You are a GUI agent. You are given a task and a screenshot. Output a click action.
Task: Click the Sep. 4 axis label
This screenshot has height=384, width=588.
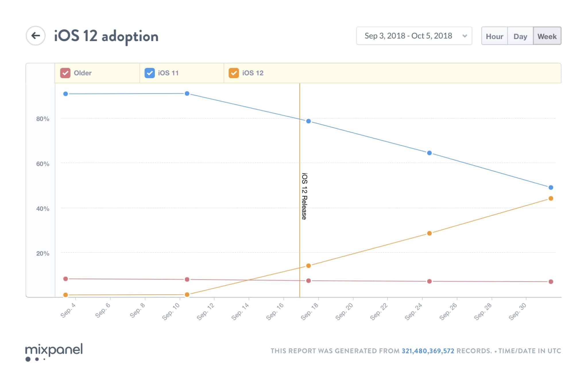pyautogui.click(x=68, y=310)
